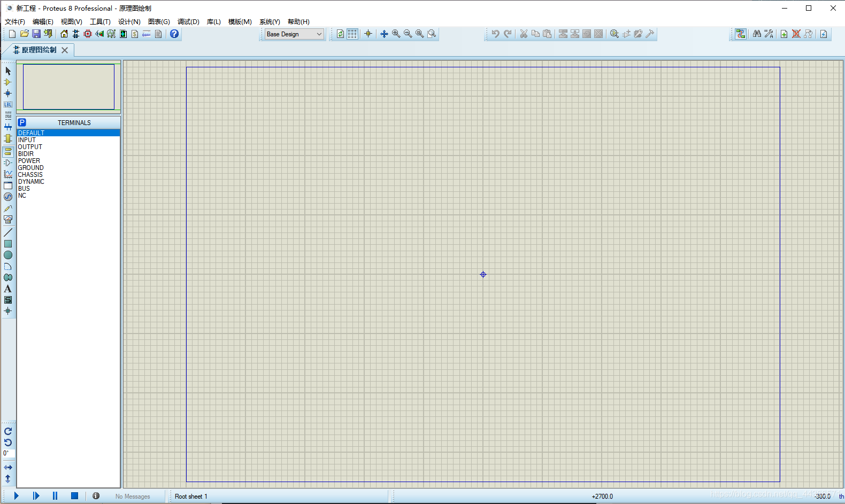This screenshot has height=504, width=845.
Task: Close the 原理图绘制 tab
Action: coord(65,50)
